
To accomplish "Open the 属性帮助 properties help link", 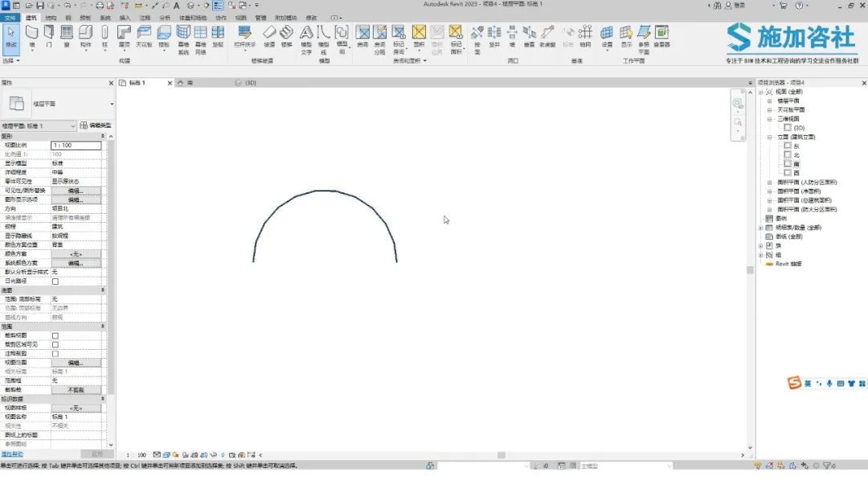I will (11, 454).
